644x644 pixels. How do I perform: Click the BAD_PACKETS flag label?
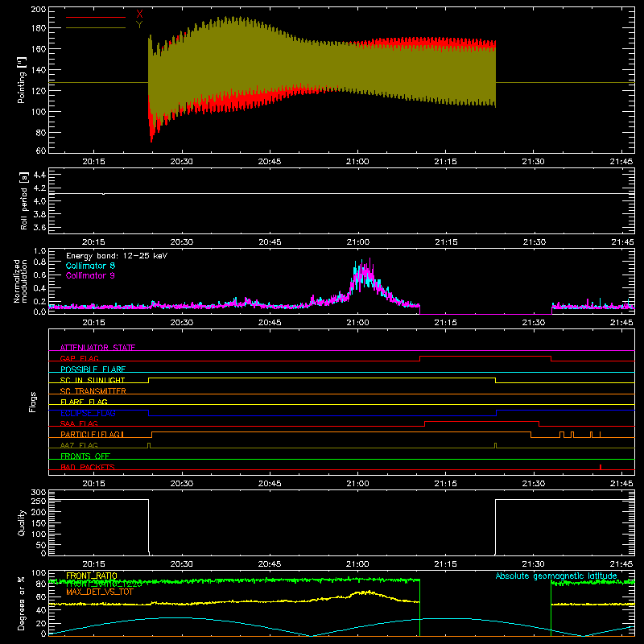(88, 467)
